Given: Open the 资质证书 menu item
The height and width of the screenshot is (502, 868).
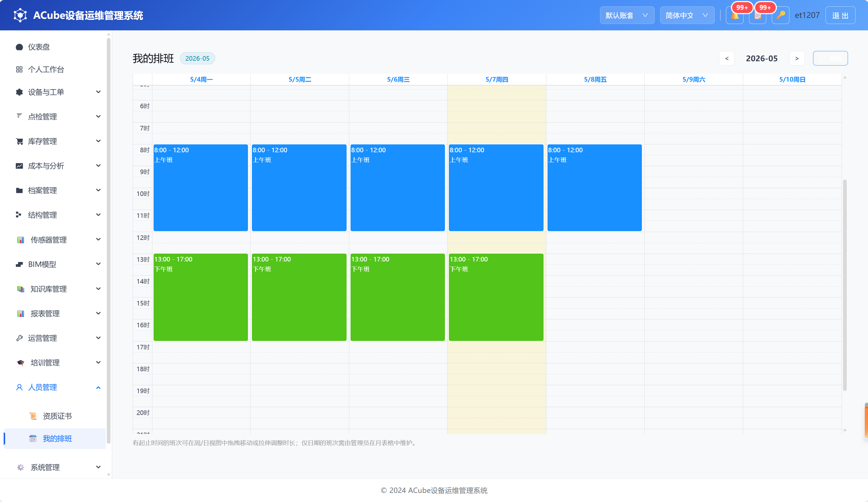Looking at the screenshot, I should pyautogui.click(x=55, y=416).
